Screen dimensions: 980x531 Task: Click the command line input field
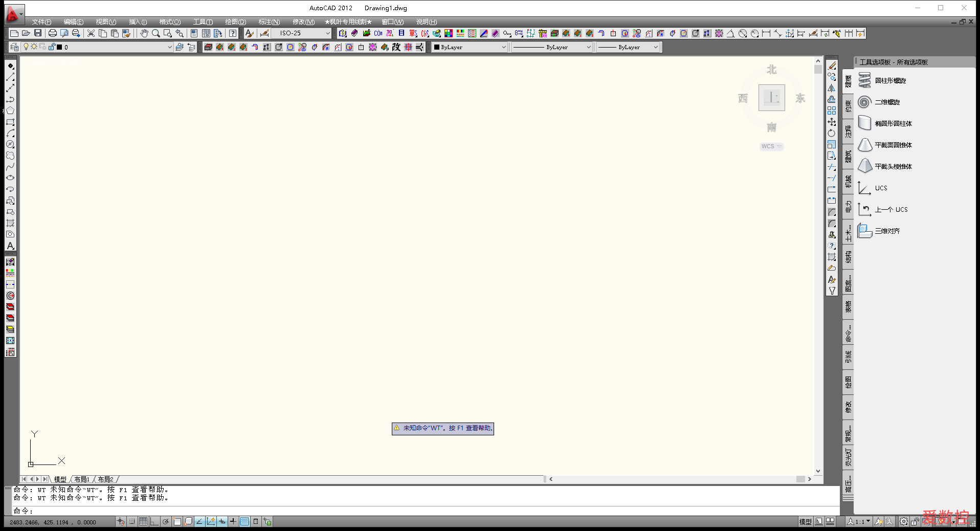(426, 511)
